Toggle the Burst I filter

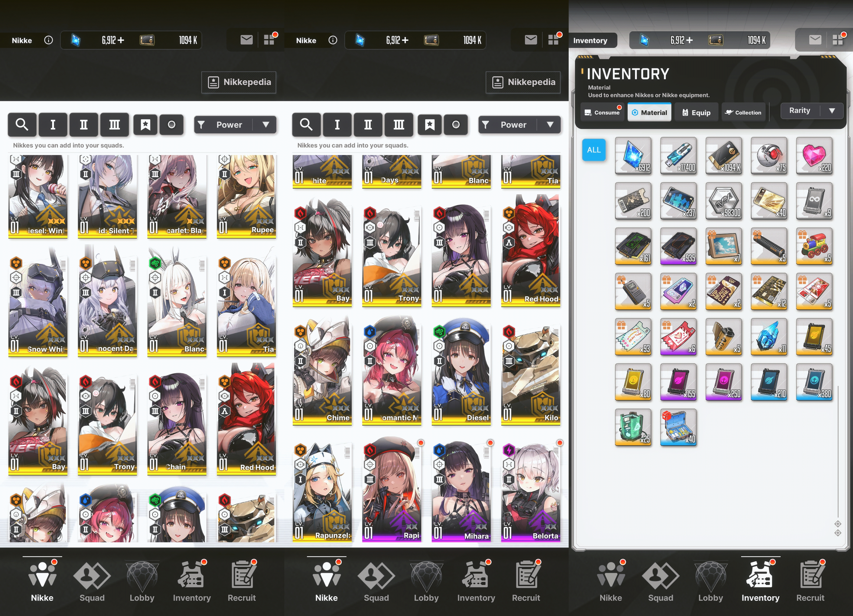53,125
